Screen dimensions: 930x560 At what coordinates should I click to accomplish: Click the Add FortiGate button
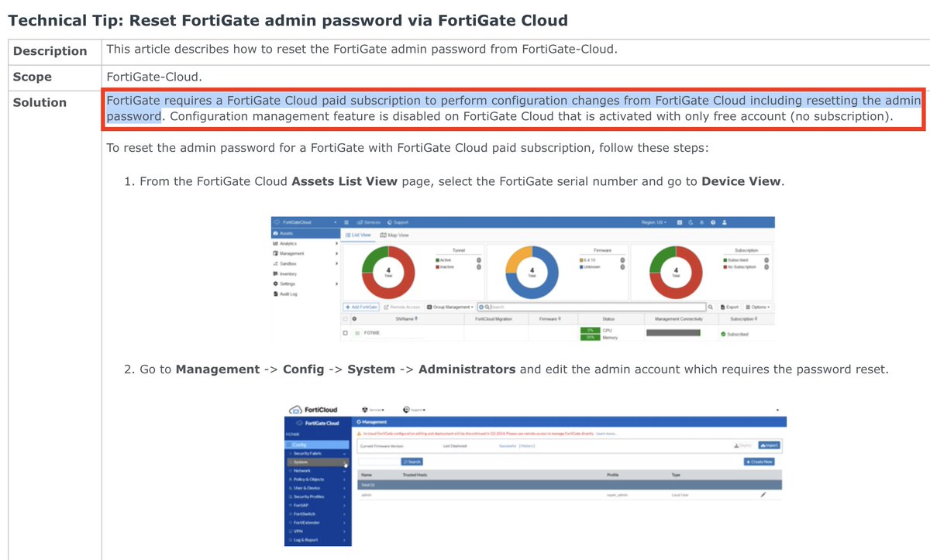(x=361, y=307)
